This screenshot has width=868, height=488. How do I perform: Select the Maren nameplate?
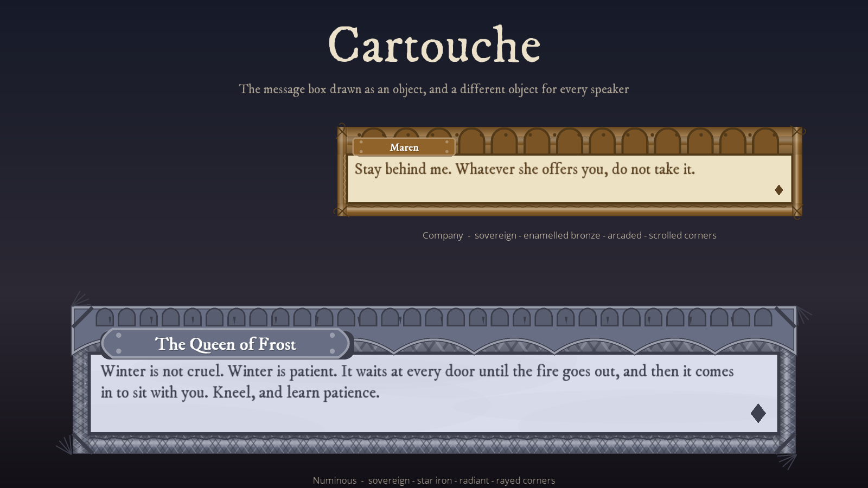(x=404, y=147)
